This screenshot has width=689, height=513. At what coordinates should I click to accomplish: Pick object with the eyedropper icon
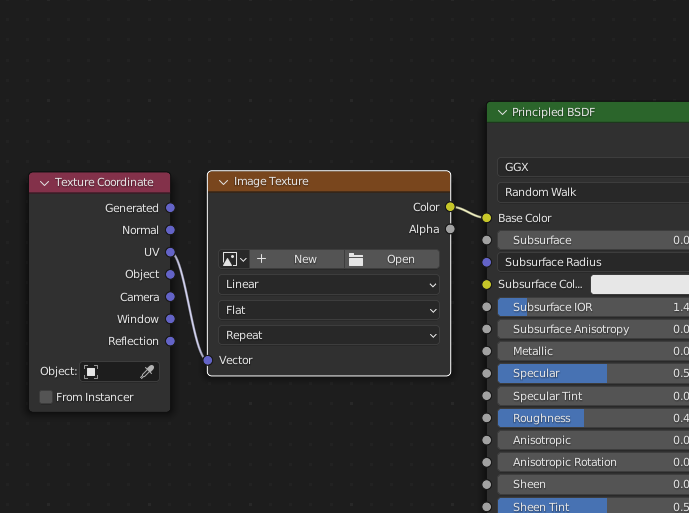point(147,371)
